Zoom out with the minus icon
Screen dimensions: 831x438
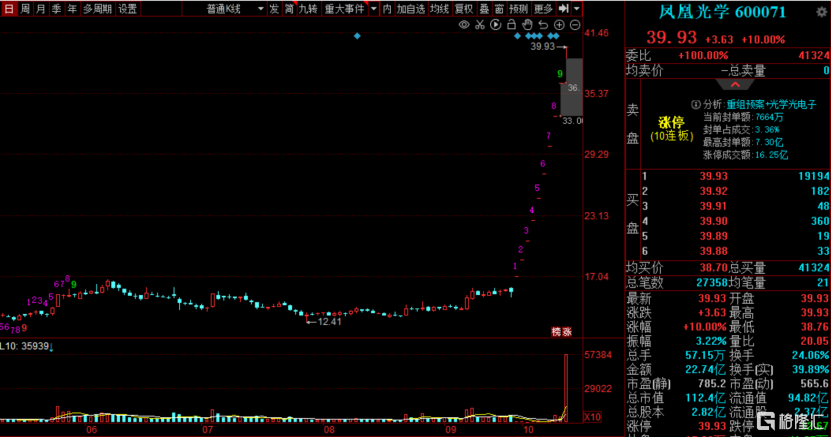[x=575, y=25]
